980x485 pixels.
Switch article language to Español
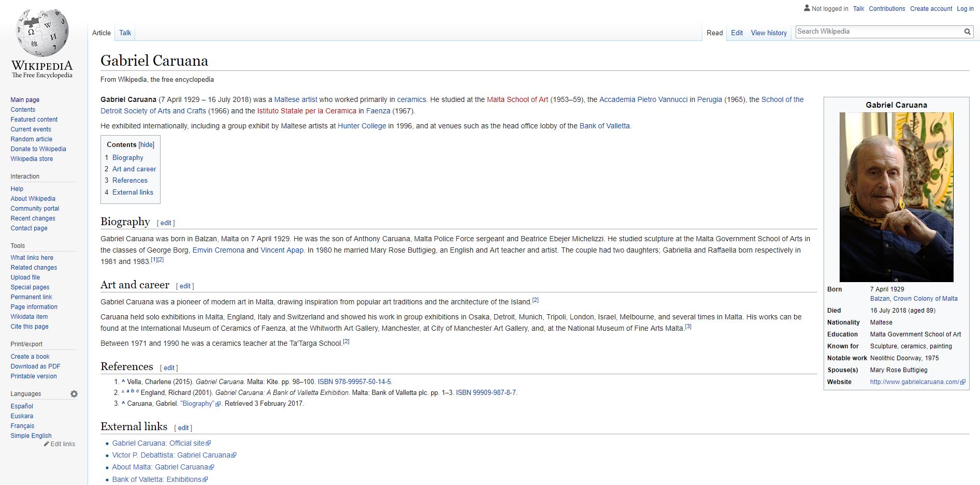(22, 406)
